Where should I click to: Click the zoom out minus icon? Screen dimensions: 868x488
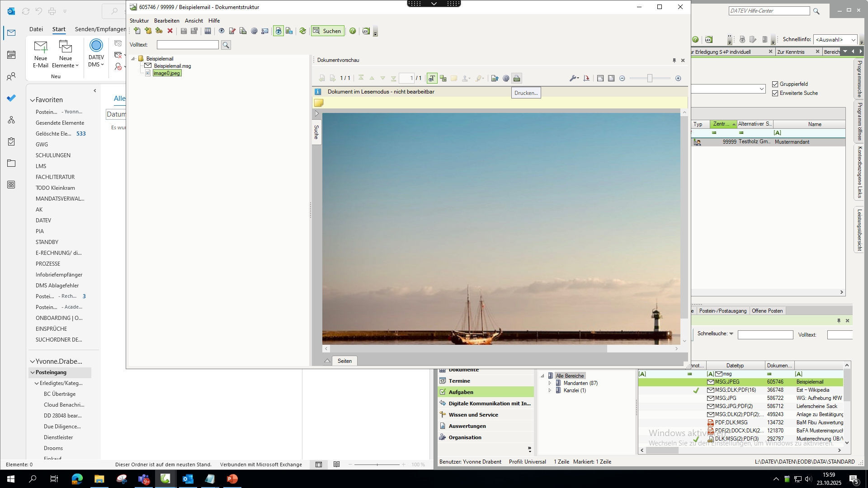(622, 78)
